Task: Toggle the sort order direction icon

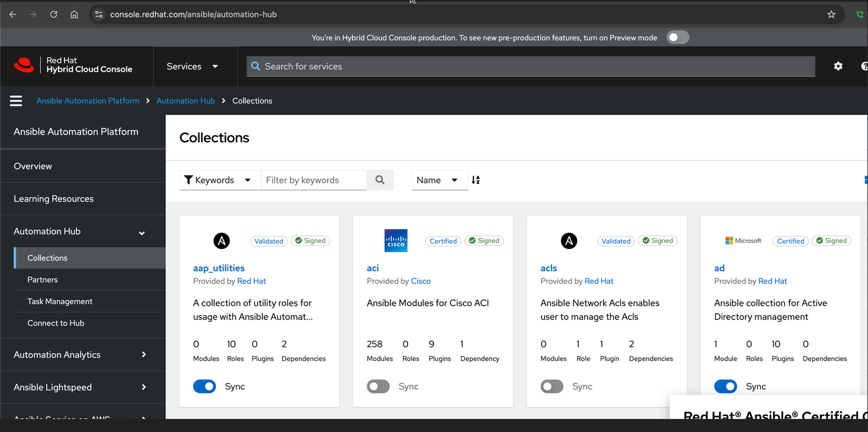Action: [x=476, y=180]
